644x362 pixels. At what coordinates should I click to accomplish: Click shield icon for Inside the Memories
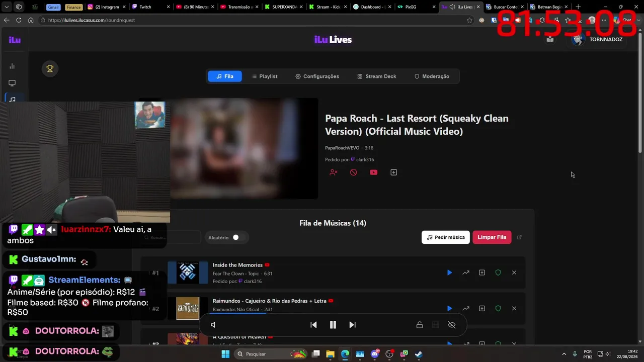tap(498, 273)
